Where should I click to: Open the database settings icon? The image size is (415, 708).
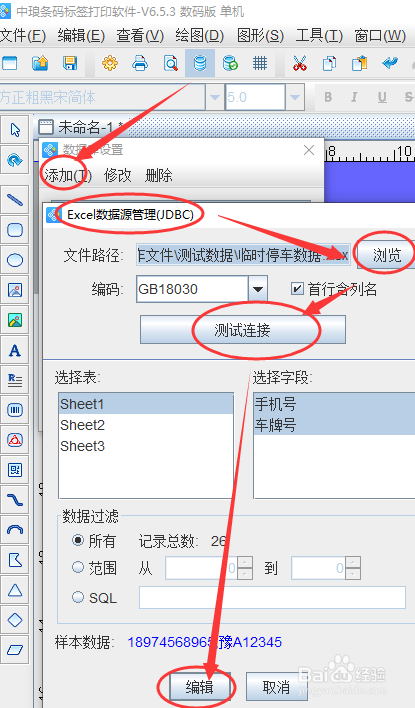pos(200,63)
